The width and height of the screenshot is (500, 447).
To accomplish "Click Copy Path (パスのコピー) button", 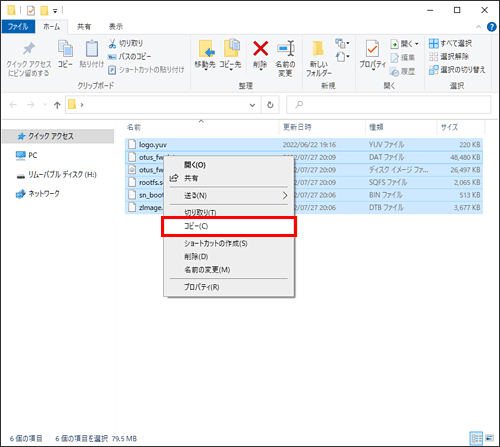I will [x=129, y=56].
